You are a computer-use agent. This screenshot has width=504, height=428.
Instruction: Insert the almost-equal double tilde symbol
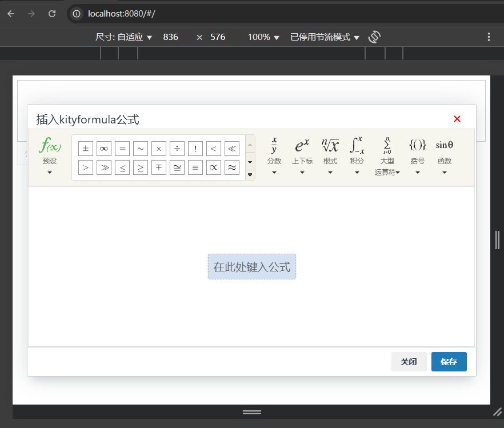click(232, 167)
